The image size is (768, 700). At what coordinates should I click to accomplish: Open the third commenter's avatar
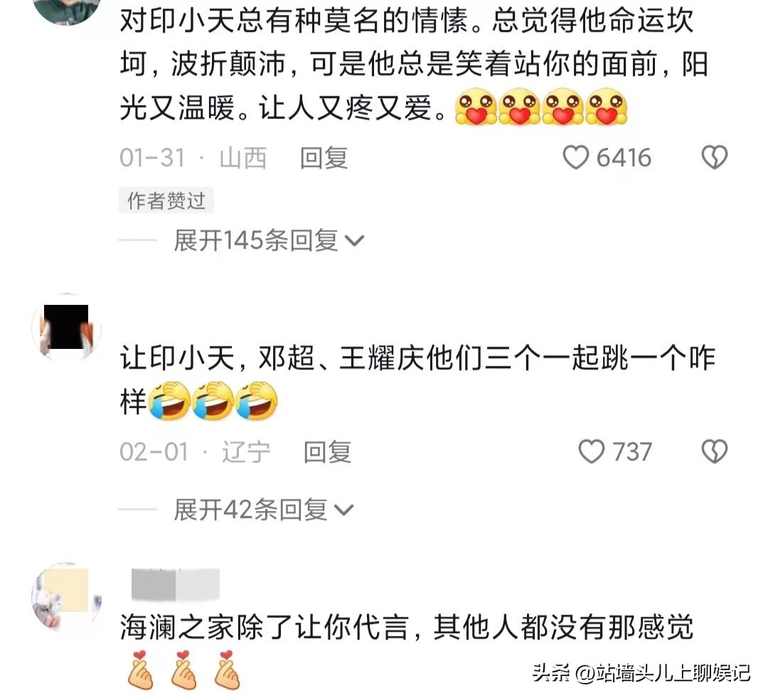(66, 597)
